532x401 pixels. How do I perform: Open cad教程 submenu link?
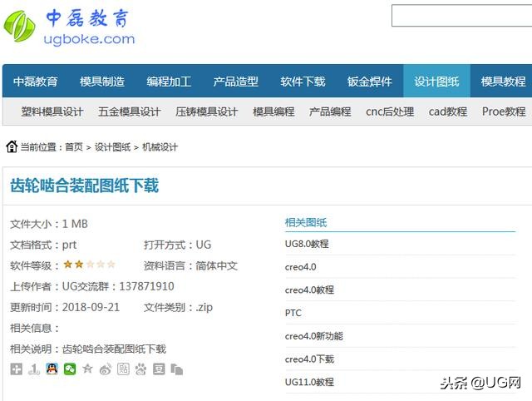[448, 111]
